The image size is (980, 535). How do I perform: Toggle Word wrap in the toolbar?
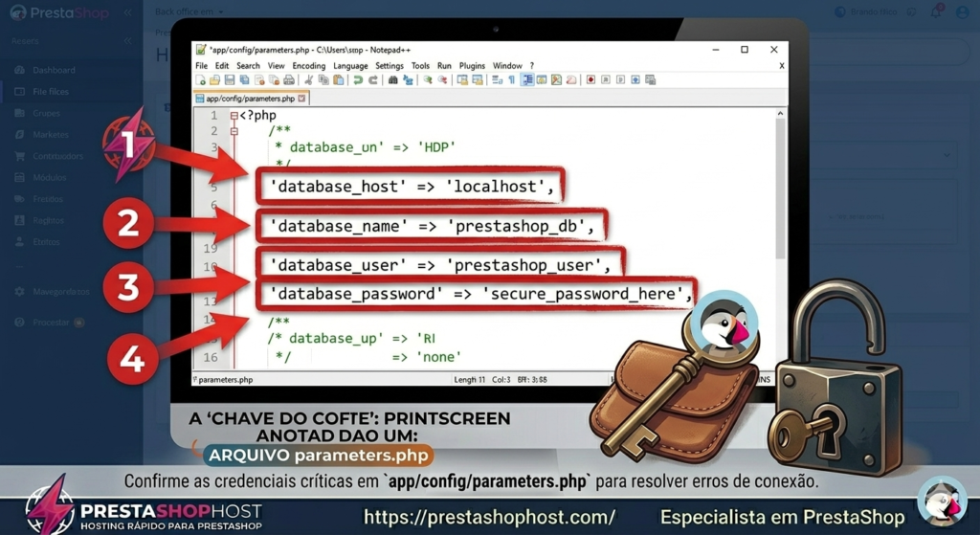tap(498, 80)
